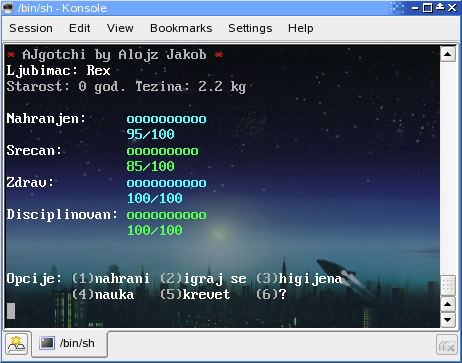Click the '(3)higijena' option text

pyautogui.click(x=299, y=279)
